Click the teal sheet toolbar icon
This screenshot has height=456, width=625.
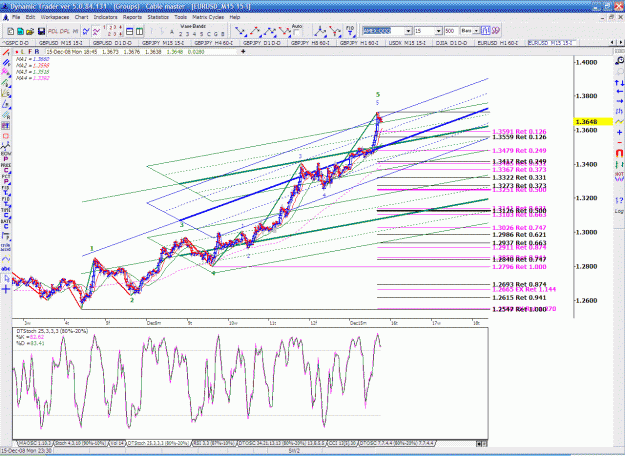click(20, 31)
